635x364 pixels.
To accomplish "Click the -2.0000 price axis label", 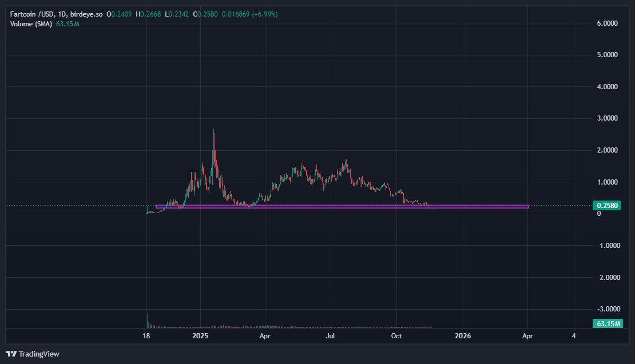I will [609, 278].
